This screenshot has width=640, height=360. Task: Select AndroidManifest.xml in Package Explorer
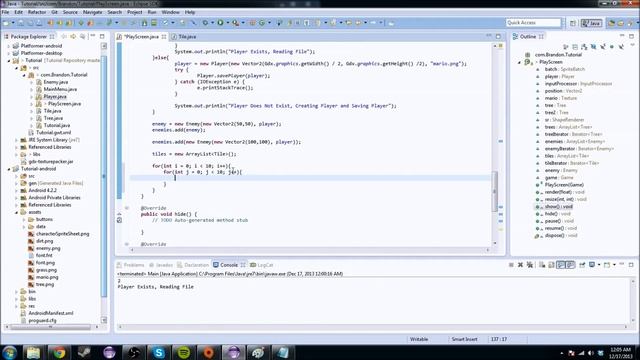(x=51, y=313)
